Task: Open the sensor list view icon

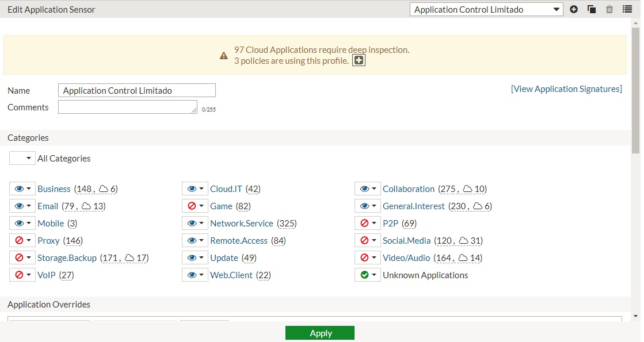Action: tap(627, 9)
